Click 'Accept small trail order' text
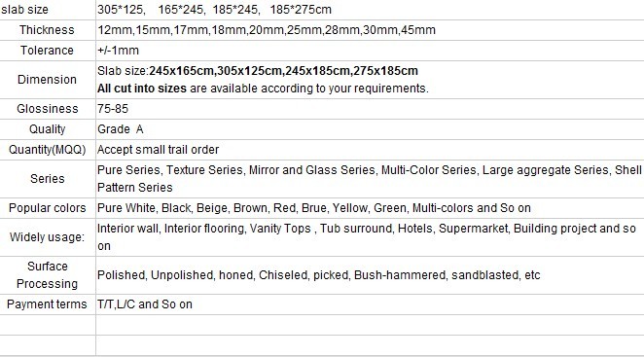The height and width of the screenshot is (357, 644). pyautogui.click(x=159, y=150)
